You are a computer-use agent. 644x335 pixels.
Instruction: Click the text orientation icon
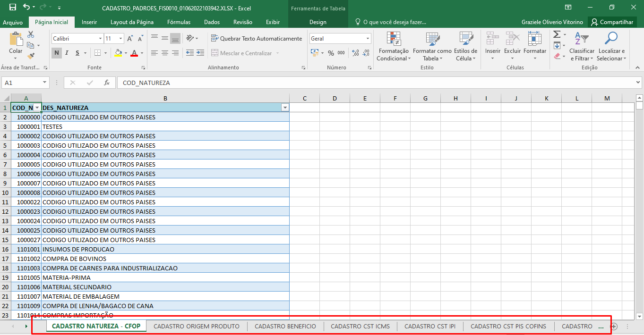coord(189,38)
